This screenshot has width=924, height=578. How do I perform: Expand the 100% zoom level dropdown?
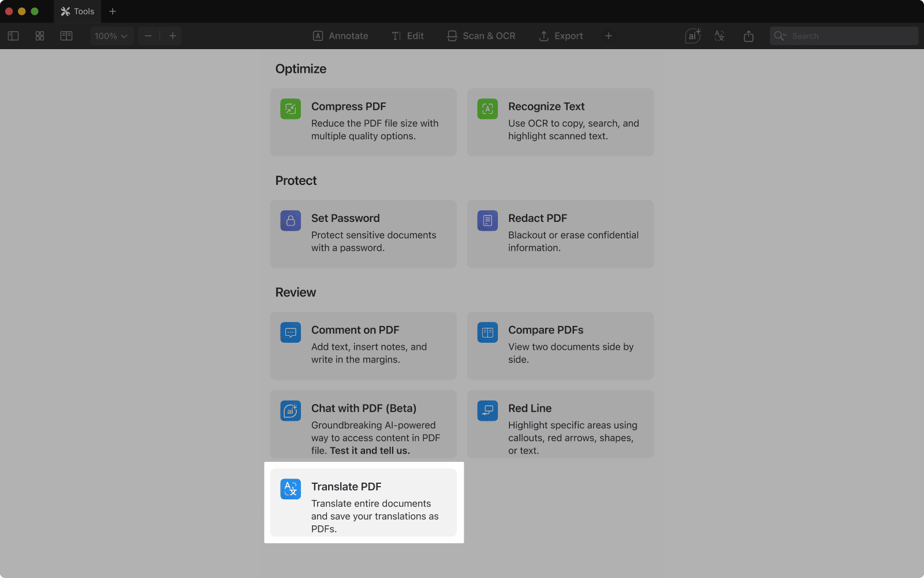point(111,36)
